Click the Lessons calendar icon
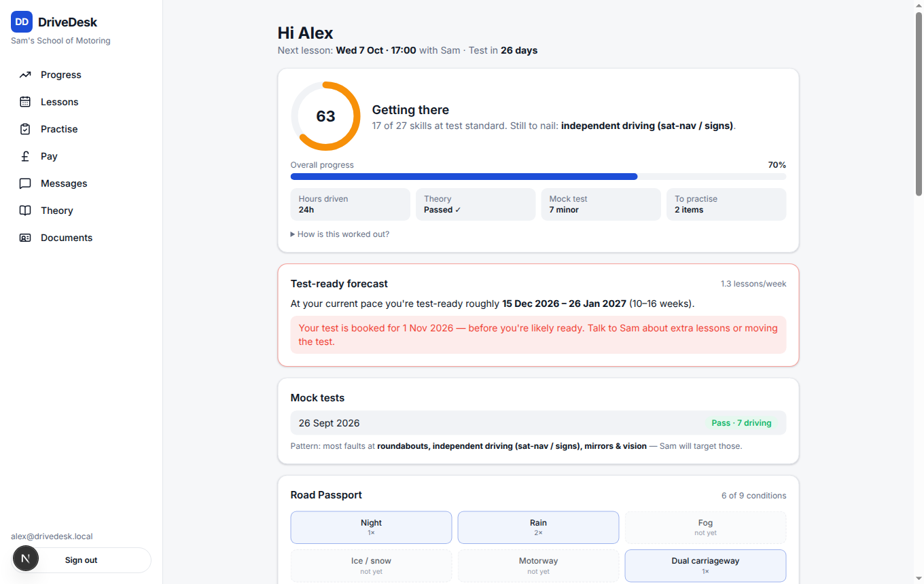 pos(25,102)
